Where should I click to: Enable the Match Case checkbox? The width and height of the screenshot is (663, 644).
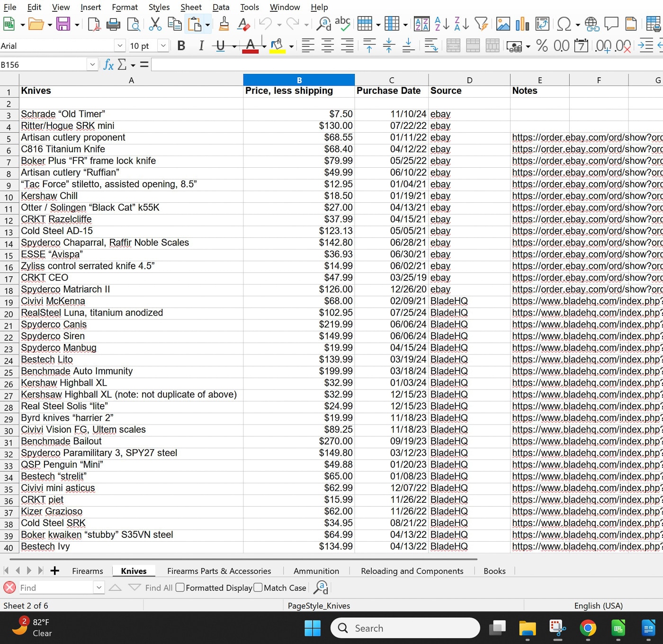(x=259, y=587)
